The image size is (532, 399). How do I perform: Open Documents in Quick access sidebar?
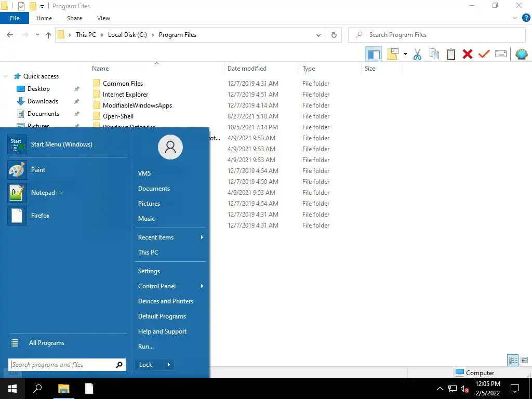tap(44, 114)
